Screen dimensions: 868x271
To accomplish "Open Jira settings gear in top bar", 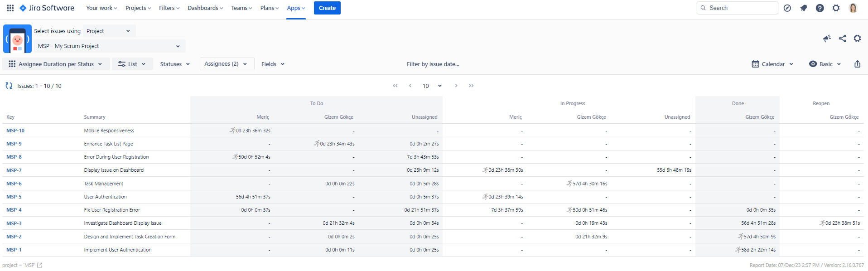I will tap(836, 8).
